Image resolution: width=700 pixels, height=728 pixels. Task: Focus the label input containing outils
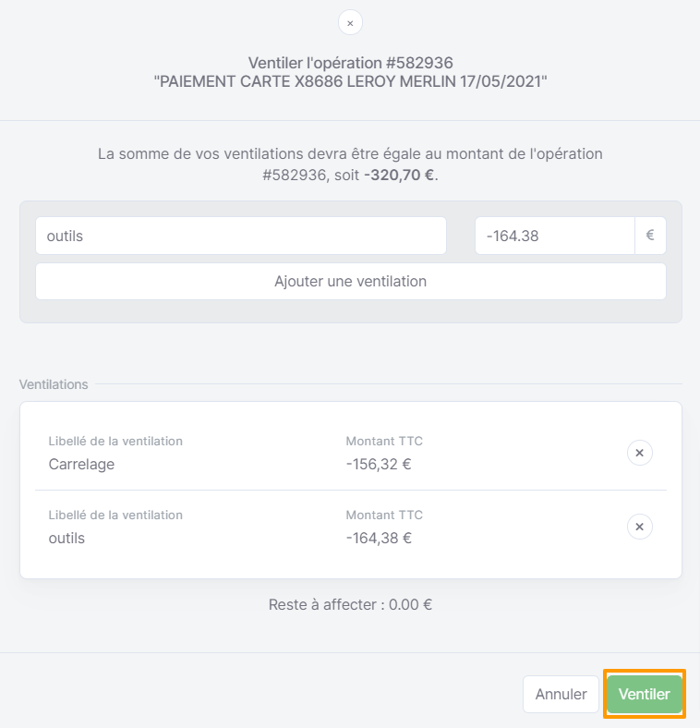(241, 236)
